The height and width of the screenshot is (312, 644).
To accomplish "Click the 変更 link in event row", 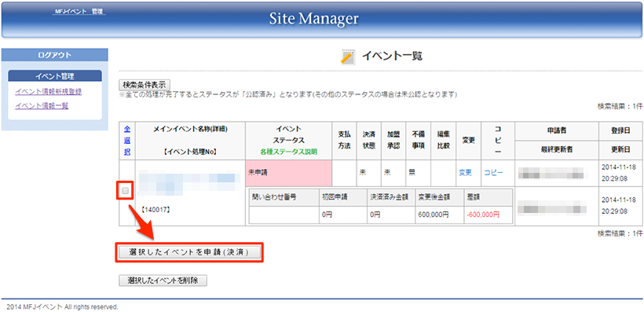I will coord(466,173).
